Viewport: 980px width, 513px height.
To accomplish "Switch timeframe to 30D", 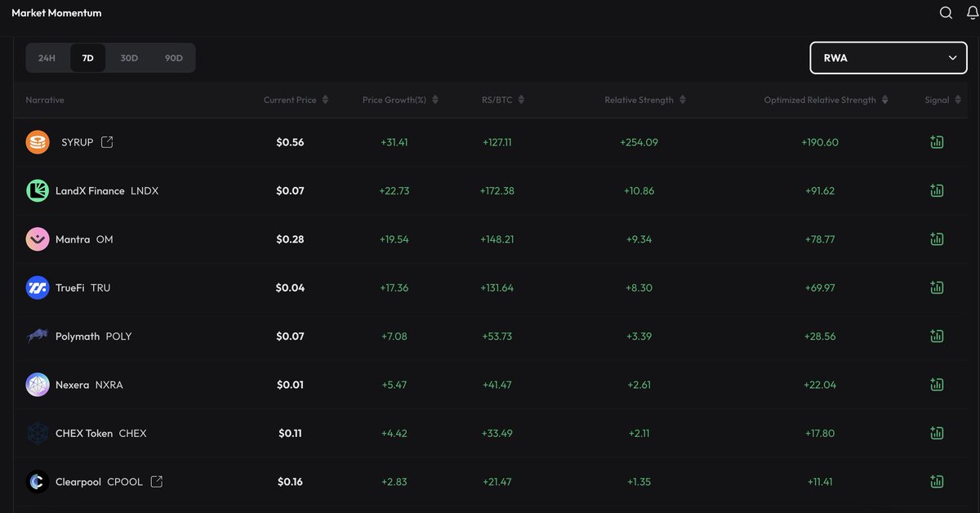I will [129, 58].
